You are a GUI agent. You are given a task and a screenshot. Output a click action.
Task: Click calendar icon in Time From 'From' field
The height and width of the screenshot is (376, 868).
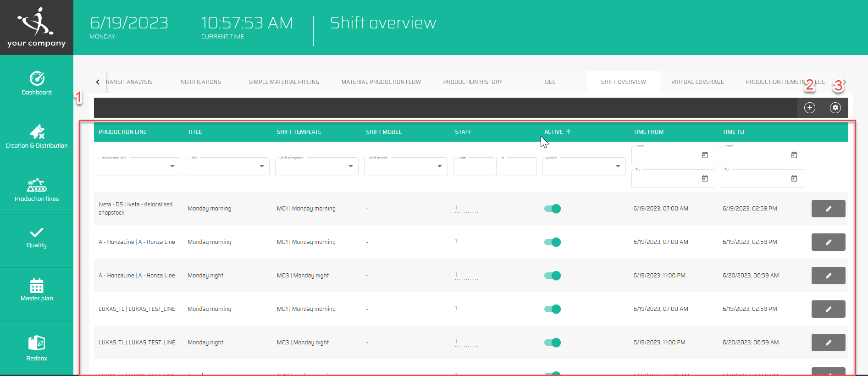[705, 155]
